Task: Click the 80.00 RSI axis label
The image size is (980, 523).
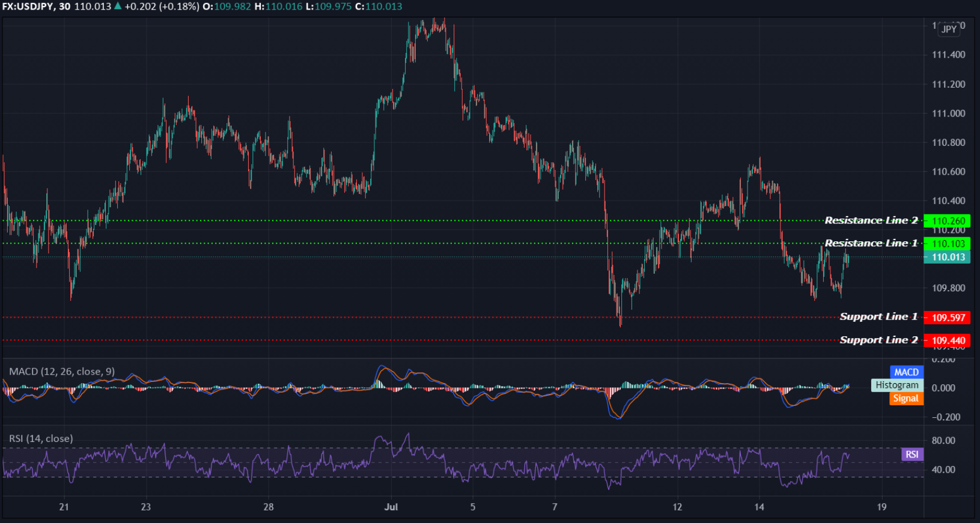Action: (943, 441)
